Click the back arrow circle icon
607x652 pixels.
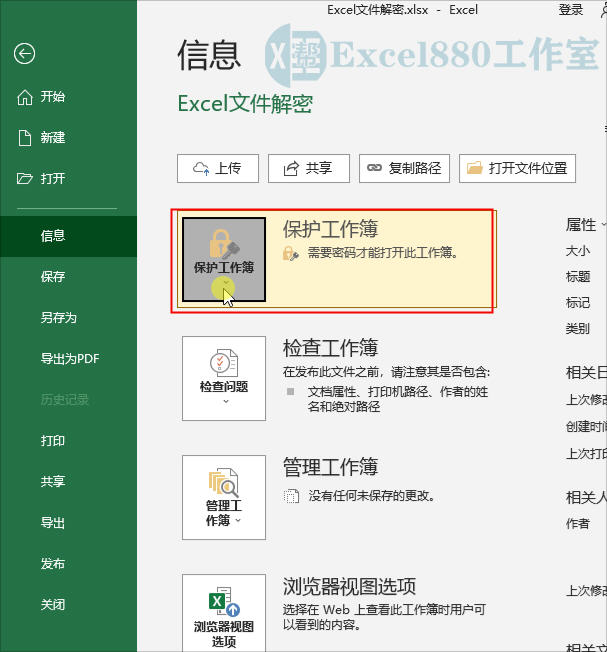(24, 54)
